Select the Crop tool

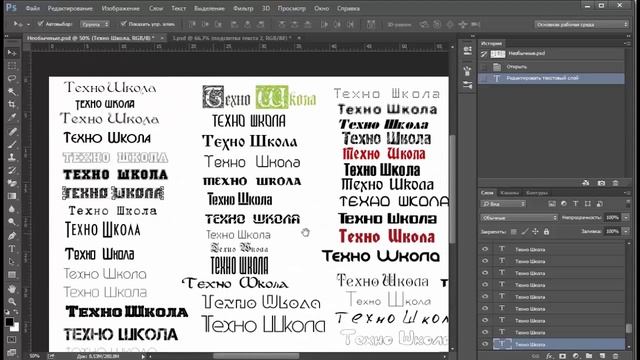point(12,104)
